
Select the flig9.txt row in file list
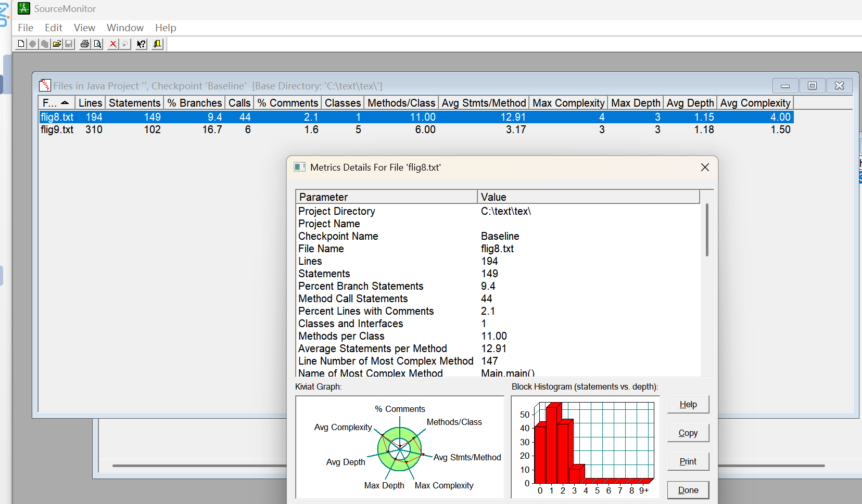click(x=416, y=130)
